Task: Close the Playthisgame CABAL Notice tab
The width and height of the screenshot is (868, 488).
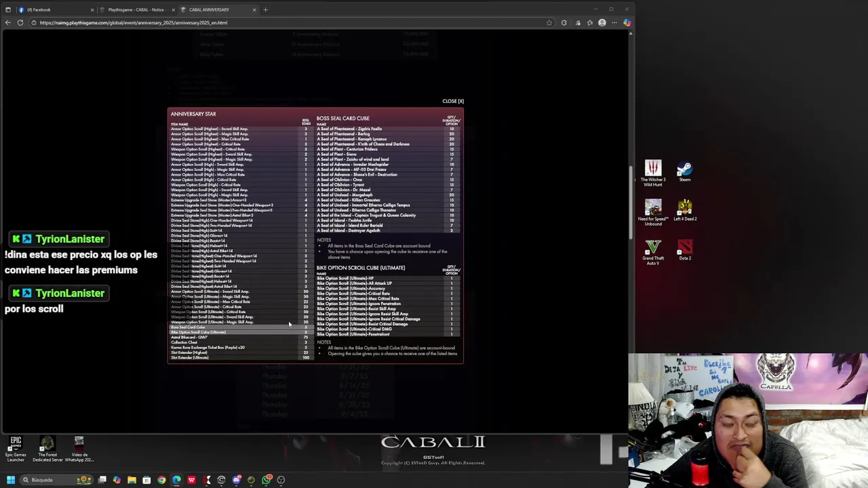Action: pos(173,9)
